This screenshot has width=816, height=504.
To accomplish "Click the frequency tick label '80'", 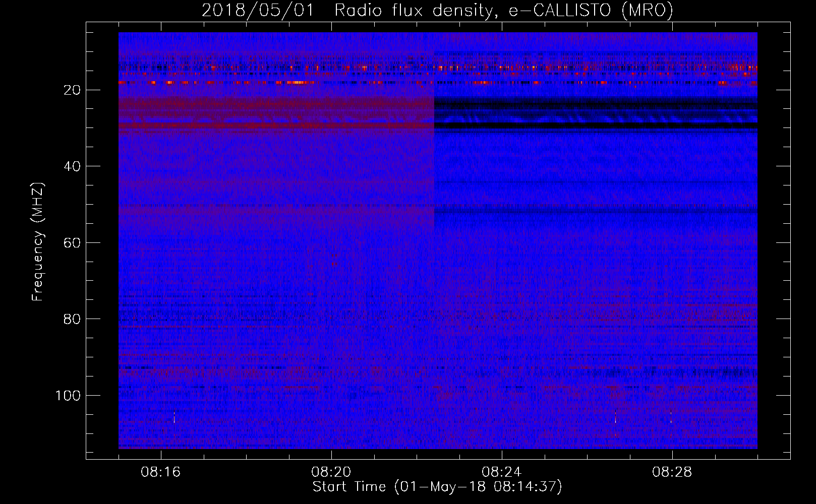I will click(72, 319).
